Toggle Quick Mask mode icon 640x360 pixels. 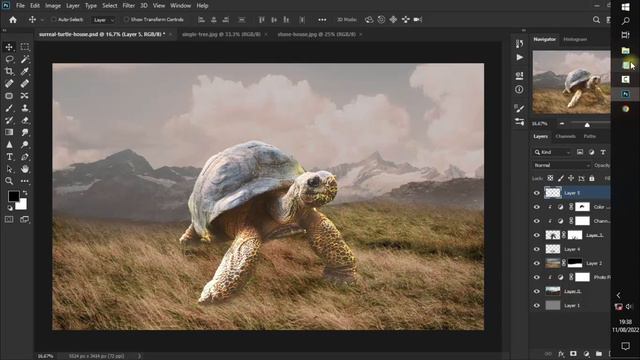pos(9,220)
